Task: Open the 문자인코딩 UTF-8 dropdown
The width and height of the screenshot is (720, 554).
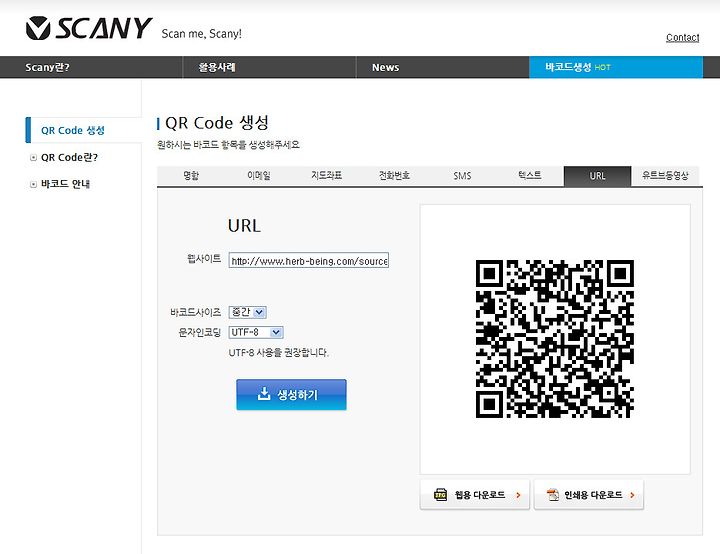Action: [256, 332]
